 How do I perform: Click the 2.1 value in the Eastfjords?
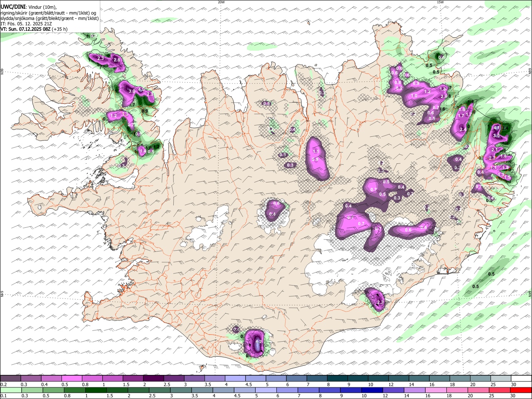pyautogui.click(x=494, y=150)
